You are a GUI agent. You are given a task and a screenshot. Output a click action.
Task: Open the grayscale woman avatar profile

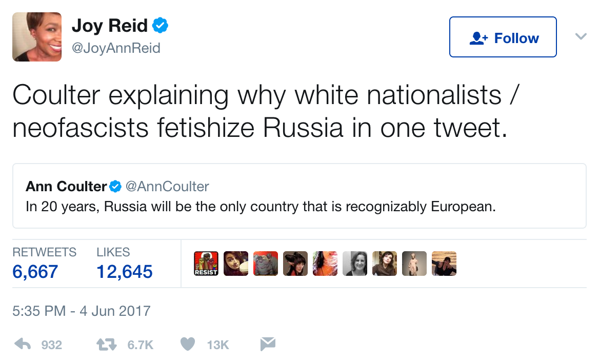(355, 264)
